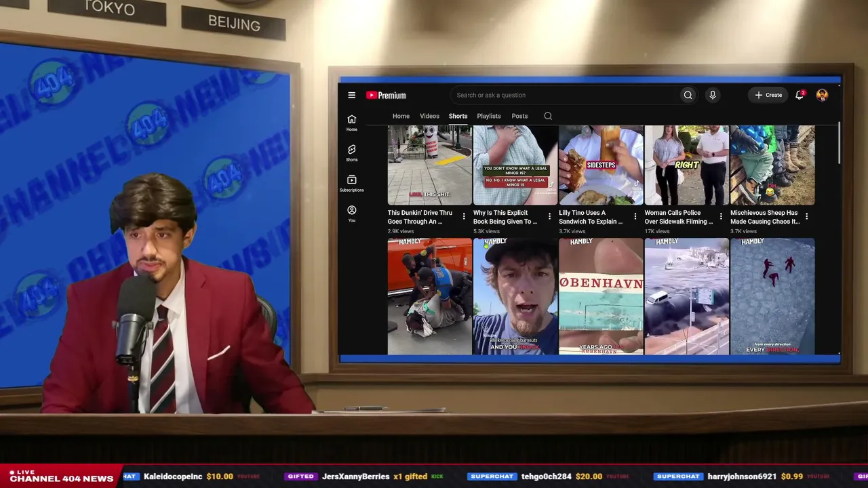The height and width of the screenshot is (488, 868).
Task: Open the 'AND YOU' curly-haired man short
Action: tap(515, 296)
